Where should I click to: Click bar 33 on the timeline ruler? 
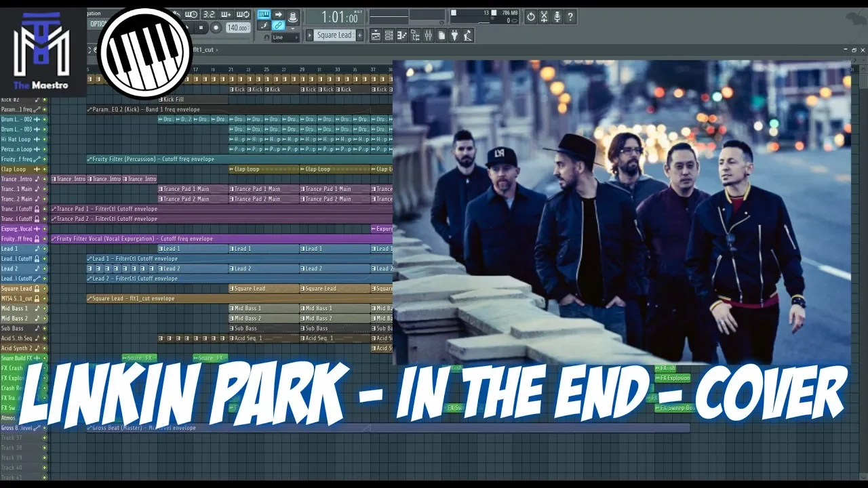(337, 69)
